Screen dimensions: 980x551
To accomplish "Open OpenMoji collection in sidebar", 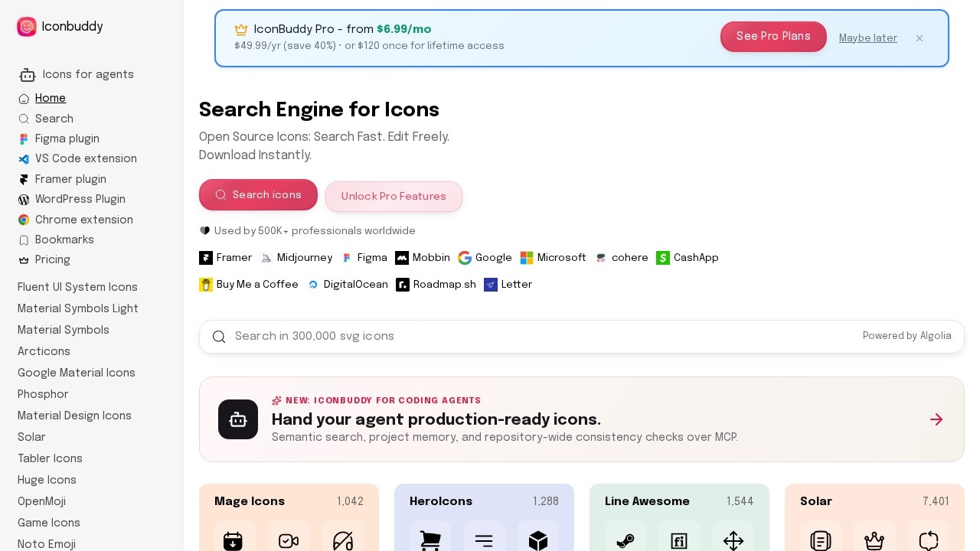I will point(41,501).
